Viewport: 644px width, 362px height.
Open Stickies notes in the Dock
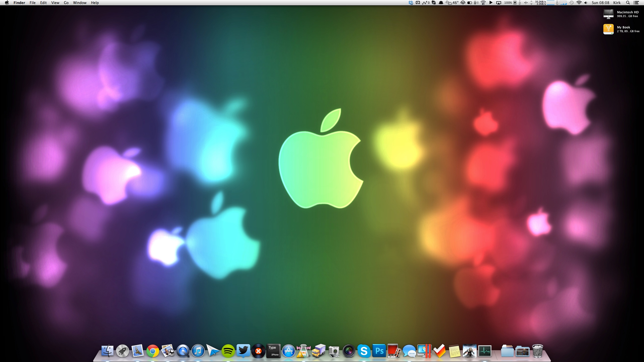[x=455, y=351]
